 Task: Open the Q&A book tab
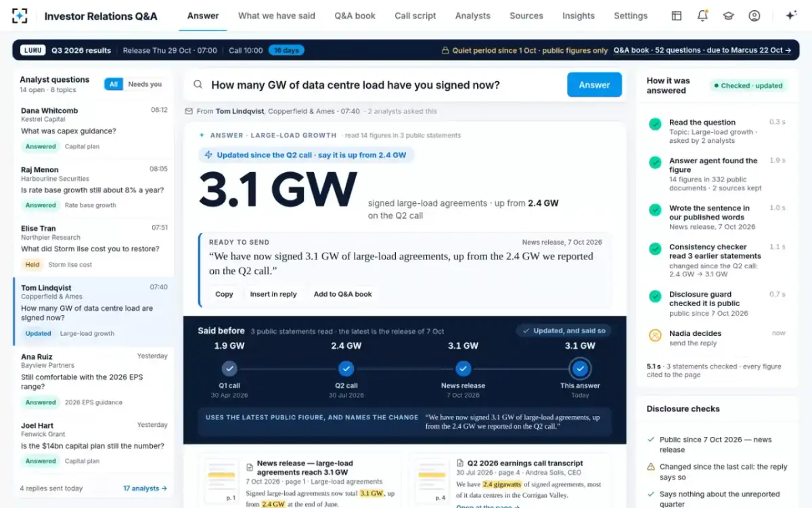[355, 16]
